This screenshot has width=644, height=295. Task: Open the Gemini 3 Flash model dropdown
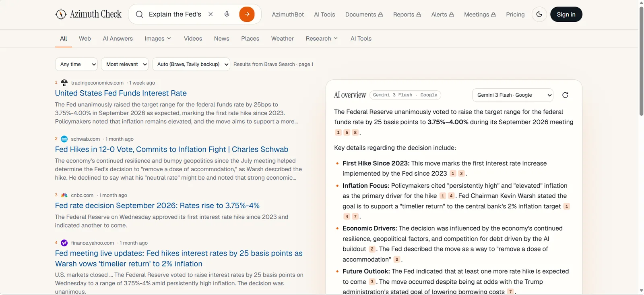pyautogui.click(x=513, y=95)
